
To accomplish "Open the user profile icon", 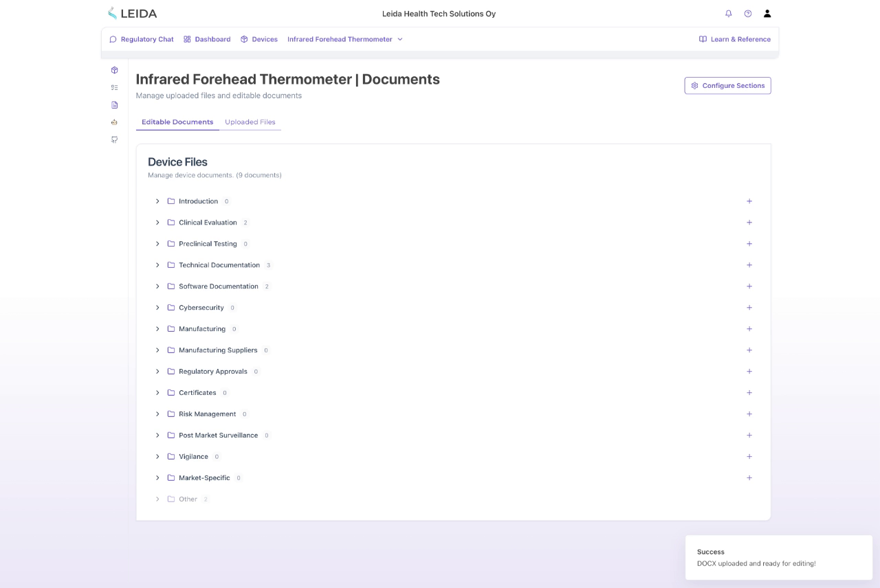I will [767, 14].
